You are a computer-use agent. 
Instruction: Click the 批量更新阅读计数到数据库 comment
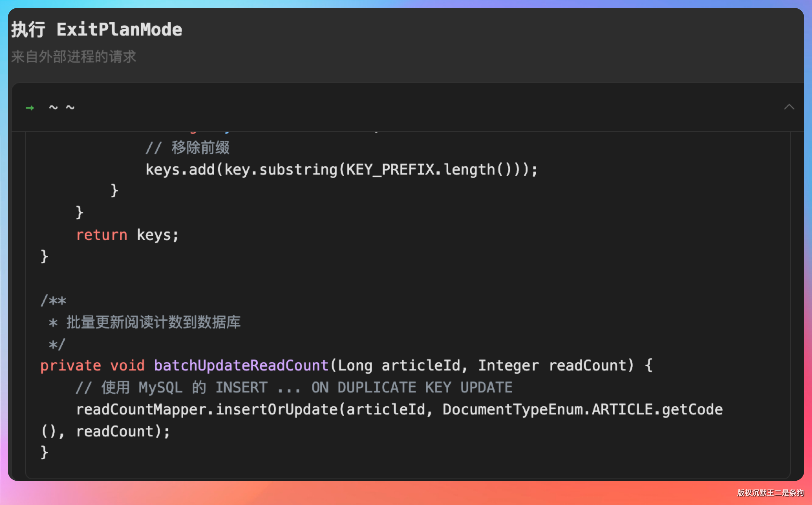pos(153,322)
